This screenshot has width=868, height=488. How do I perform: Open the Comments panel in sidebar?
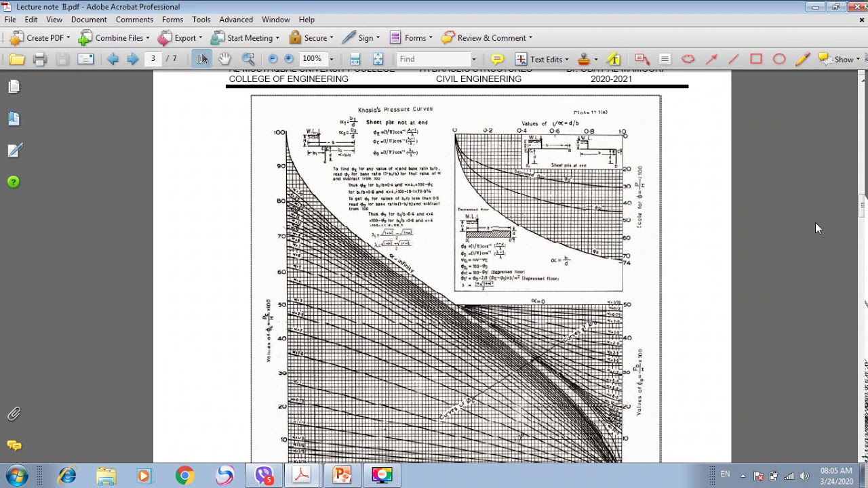[x=14, y=445]
